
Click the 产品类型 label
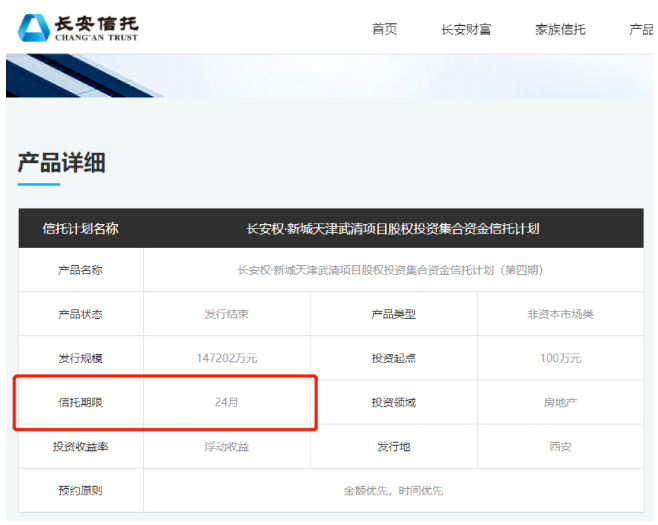click(x=394, y=314)
